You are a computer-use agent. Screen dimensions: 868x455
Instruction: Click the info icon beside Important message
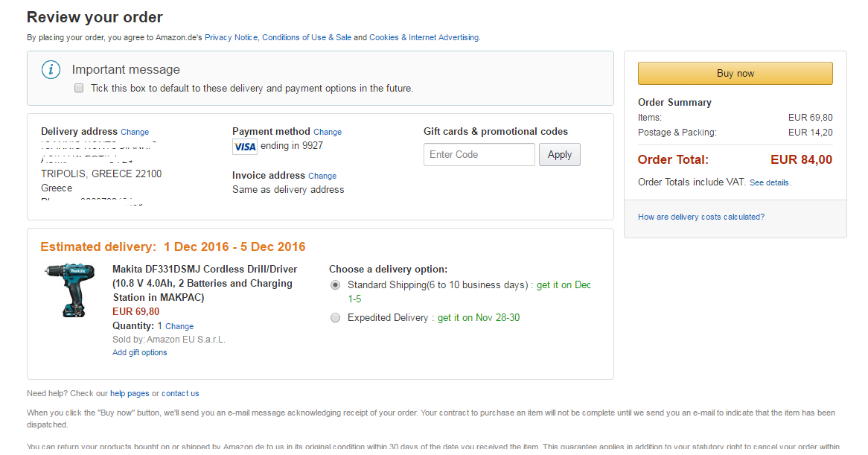click(x=51, y=70)
